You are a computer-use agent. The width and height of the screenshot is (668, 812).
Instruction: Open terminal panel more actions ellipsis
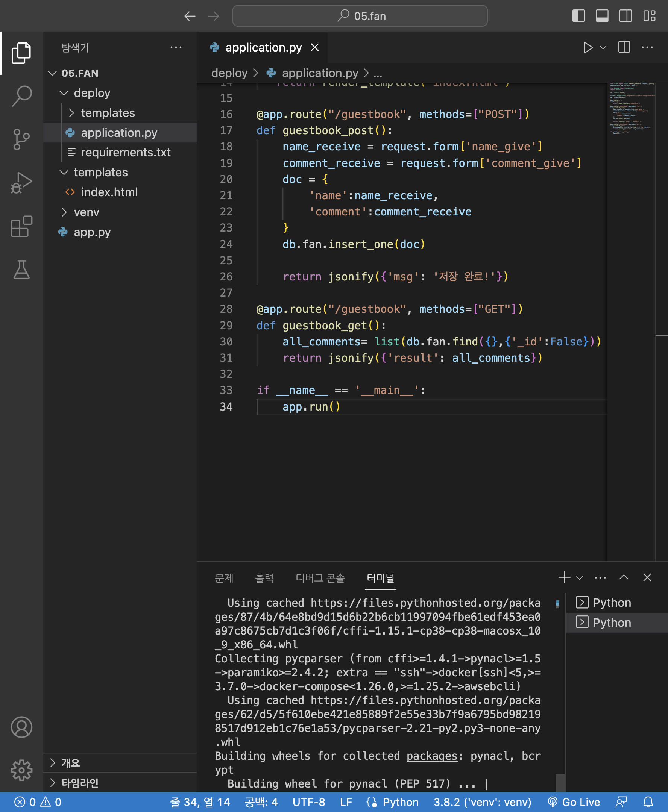coord(600,578)
